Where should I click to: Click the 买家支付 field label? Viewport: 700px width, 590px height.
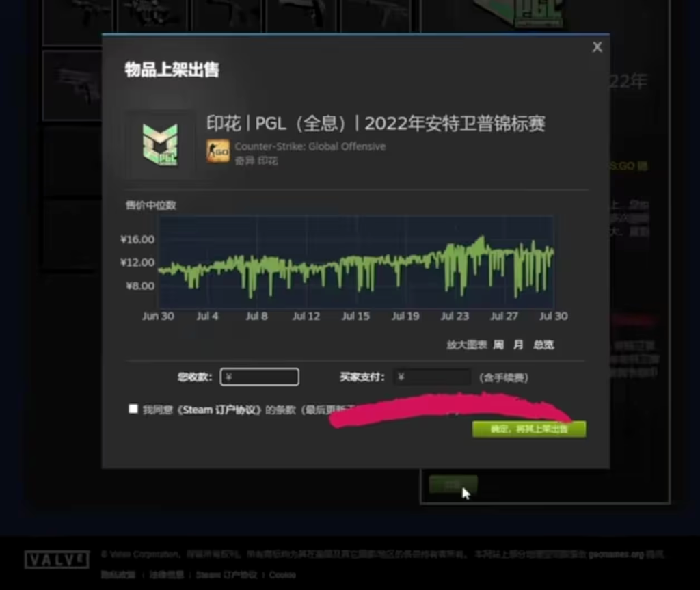pos(362,377)
